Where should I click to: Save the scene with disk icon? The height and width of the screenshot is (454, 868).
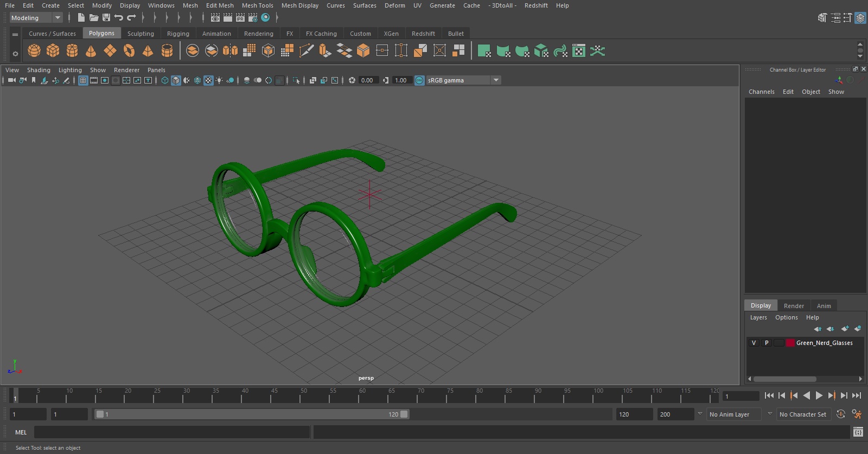coord(106,17)
